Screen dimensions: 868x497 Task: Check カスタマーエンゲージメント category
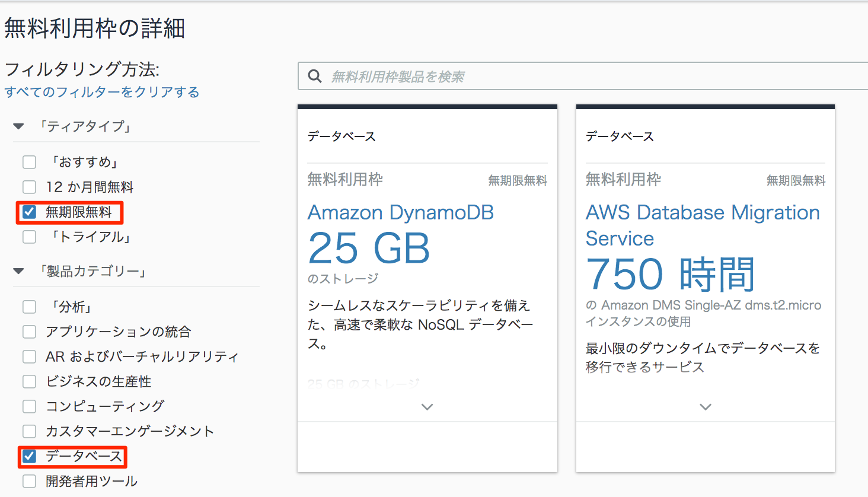(x=29, y=431)
